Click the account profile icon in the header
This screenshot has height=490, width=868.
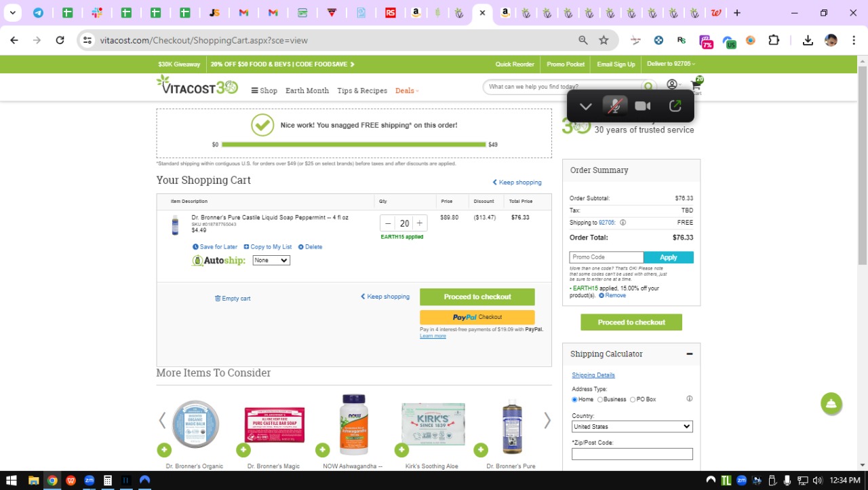click(672, 85)
